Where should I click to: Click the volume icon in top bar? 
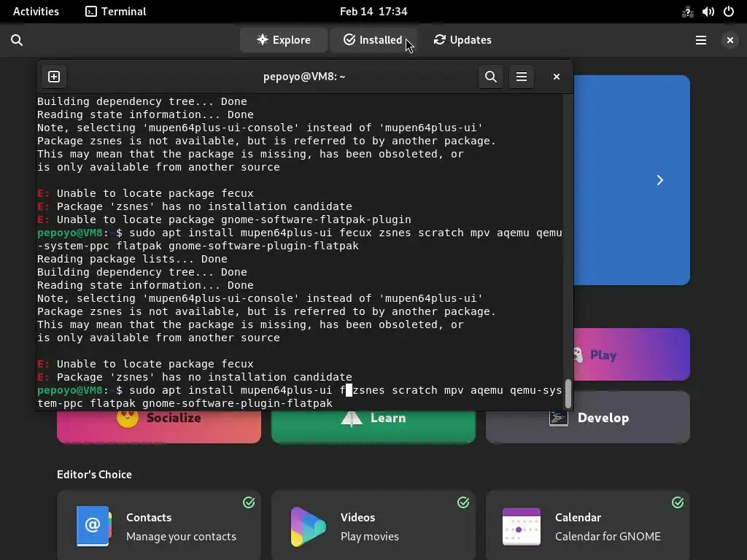(708, 12)
